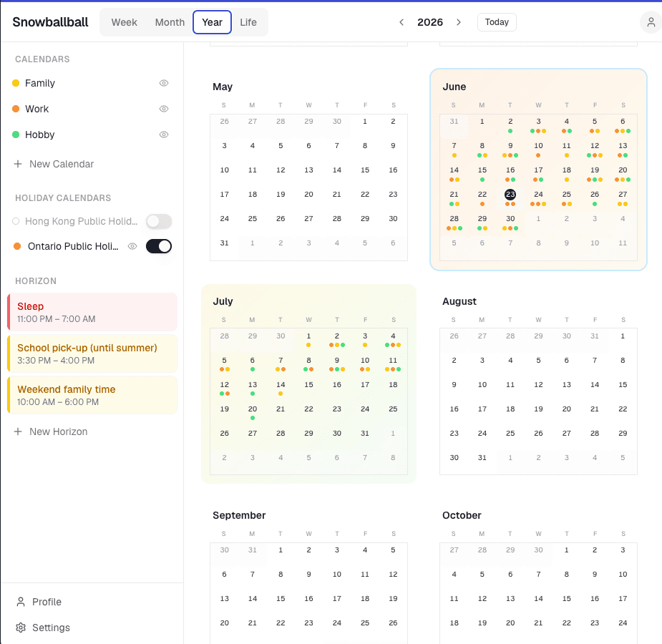Switch to the Month view tab
The height and width of the screenshot is (644, 662).
click(x=170, y=22)
